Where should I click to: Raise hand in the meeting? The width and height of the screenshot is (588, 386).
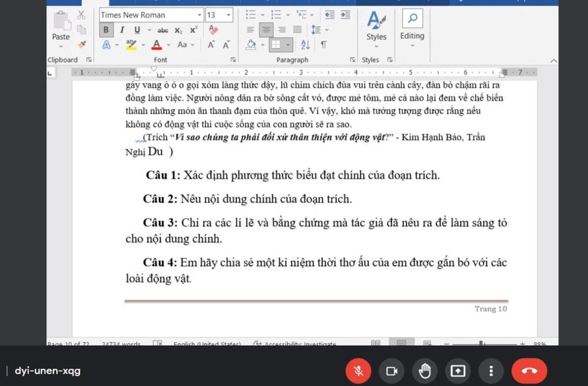tap(424, 371)
